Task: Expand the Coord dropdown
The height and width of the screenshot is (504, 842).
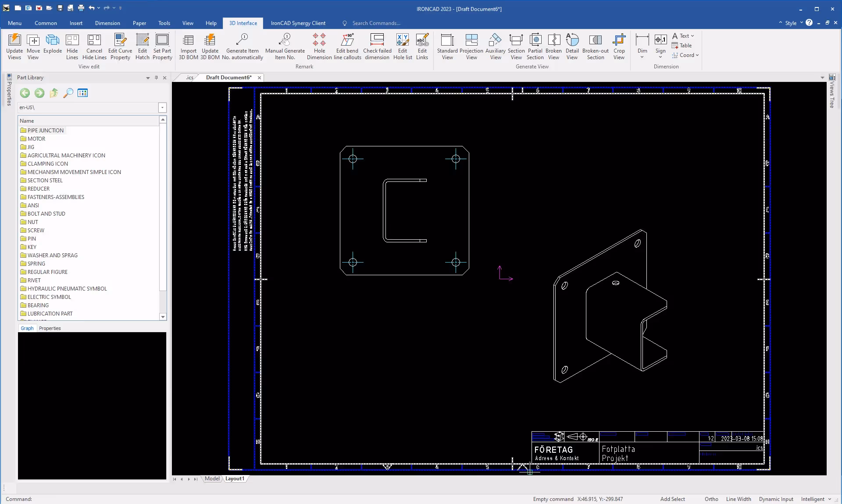Action: coord(697,55)
